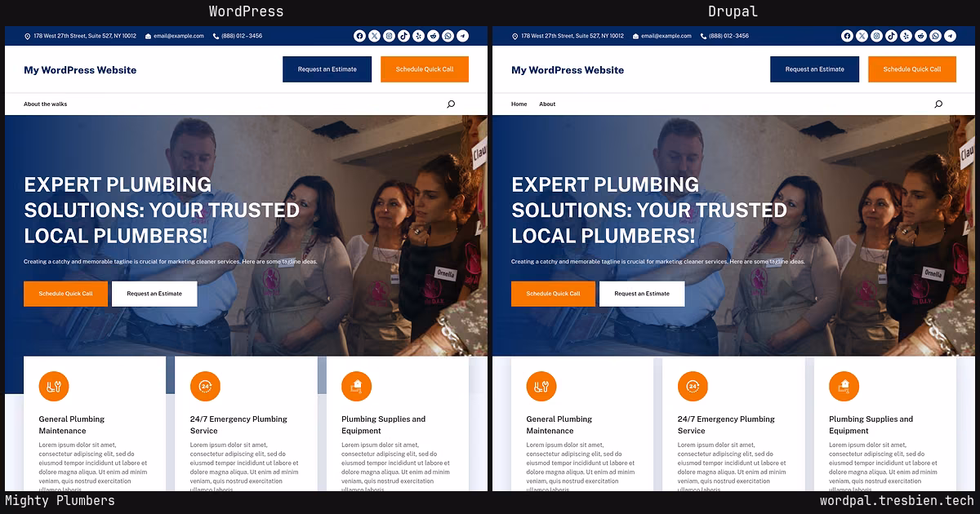The height and width of the screenshot is (514, 980).
Task: Click Drupal General Plumbing Maintenance wrench icon
Action: tap(541, 386)
